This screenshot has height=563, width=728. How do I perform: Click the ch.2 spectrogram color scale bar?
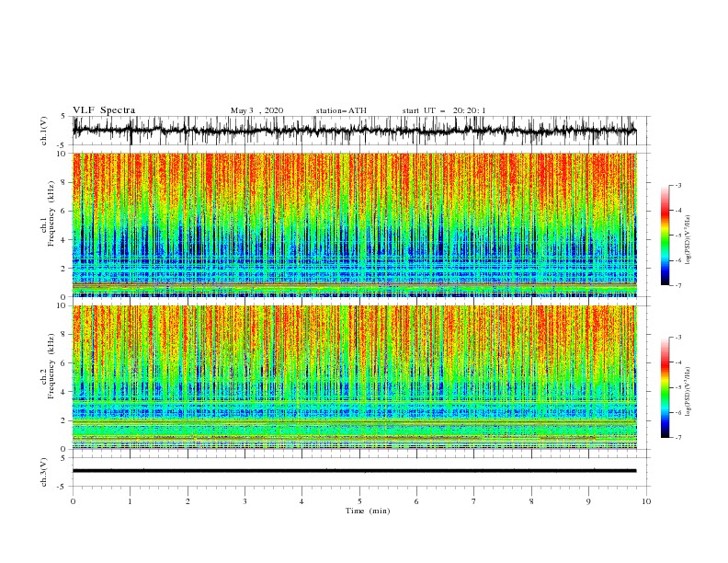point(665,387)
